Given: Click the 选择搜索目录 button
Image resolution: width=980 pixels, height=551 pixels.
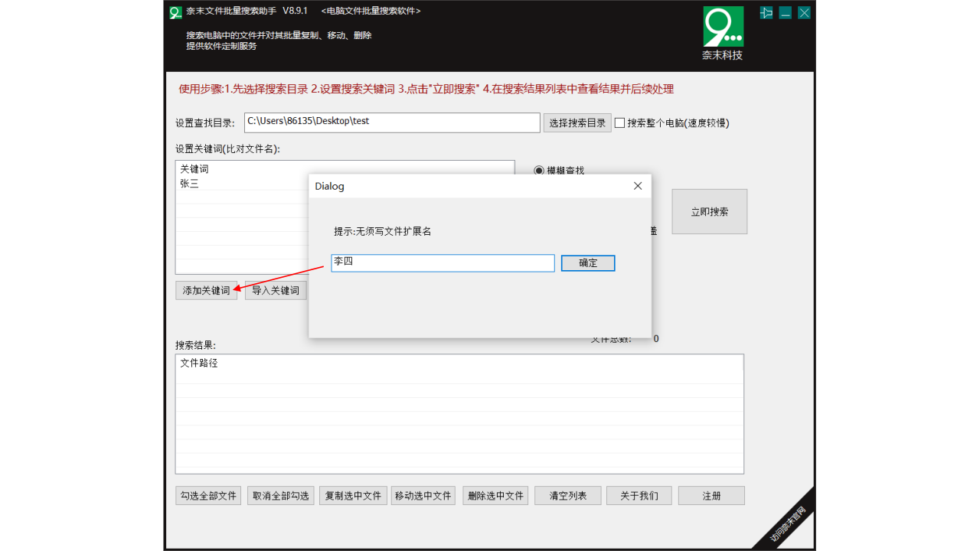Looking at the screenshot, I should click(577, 122).
